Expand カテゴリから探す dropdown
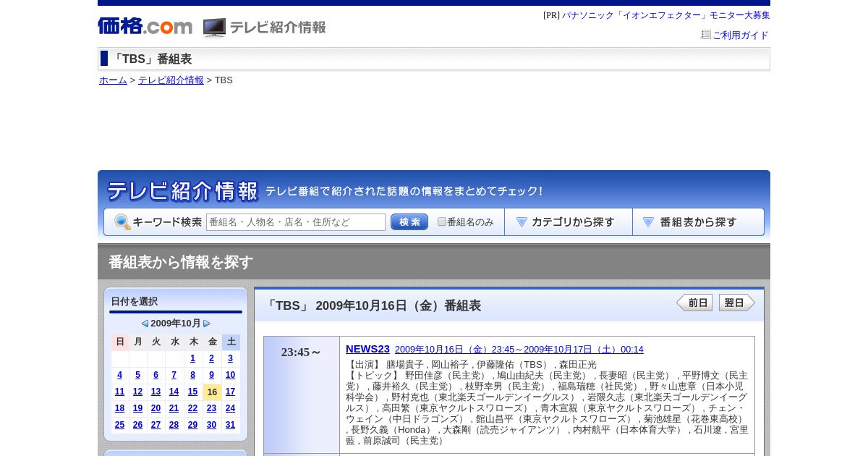This screenshot has width=868, height=456. (x=569, y=222)
